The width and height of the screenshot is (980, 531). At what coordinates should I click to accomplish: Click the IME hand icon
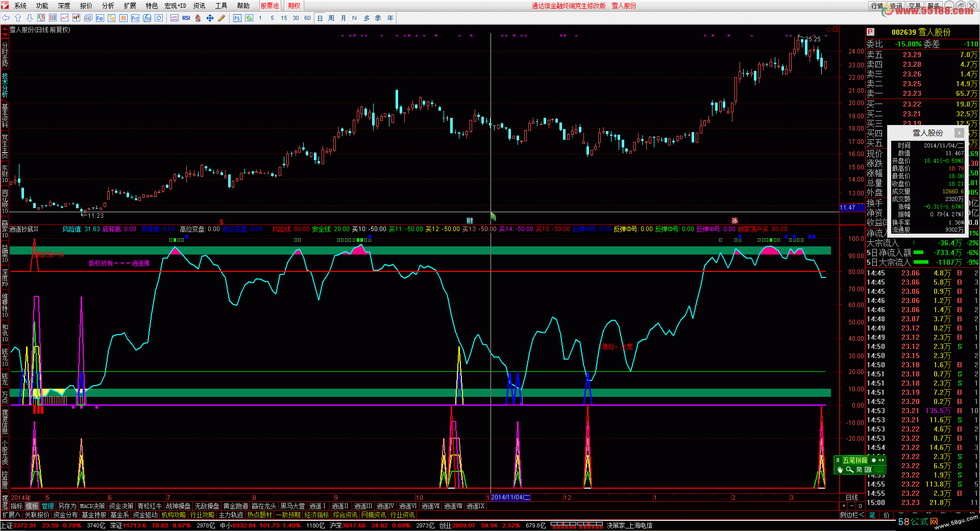tap(840, 470)
